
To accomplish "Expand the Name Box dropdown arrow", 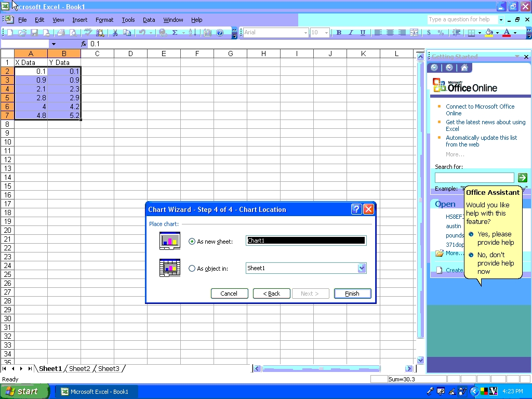I will click(53, 44).
